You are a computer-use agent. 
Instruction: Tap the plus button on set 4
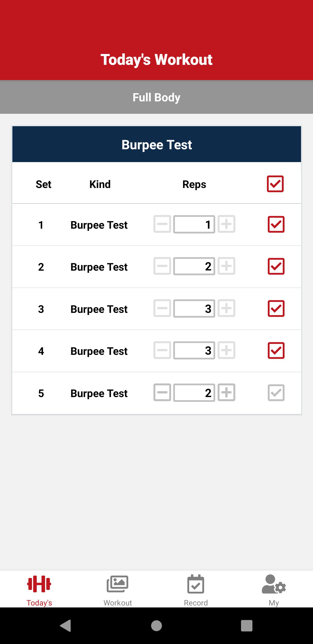(x=226, y=350)
